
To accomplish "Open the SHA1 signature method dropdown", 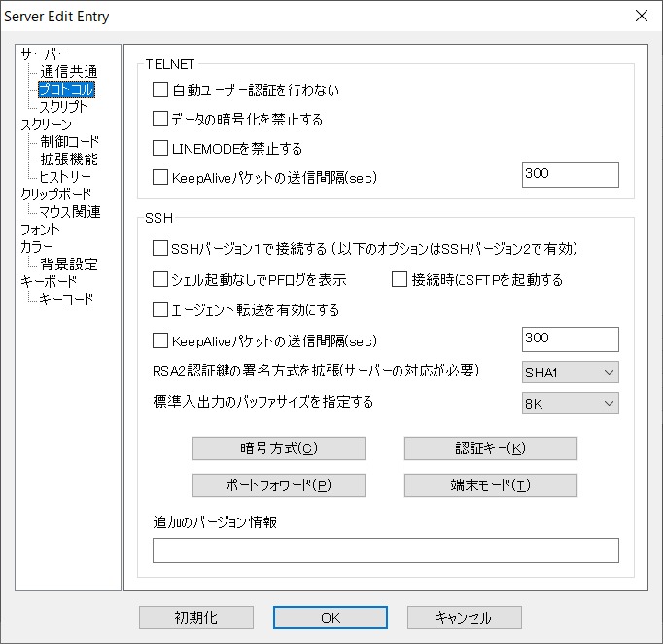I will coord(571,373).
